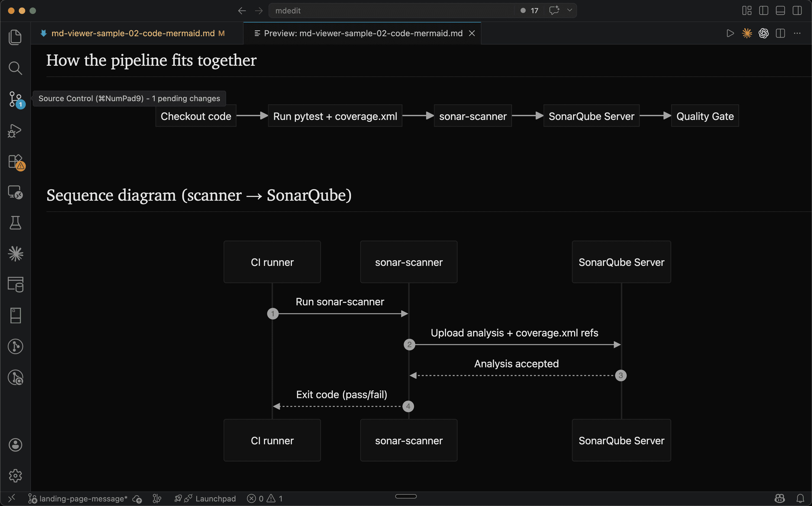
Task: Click heading 'Sequence diagram (scanner → SonarQube)'
Action: coord(199,195)
